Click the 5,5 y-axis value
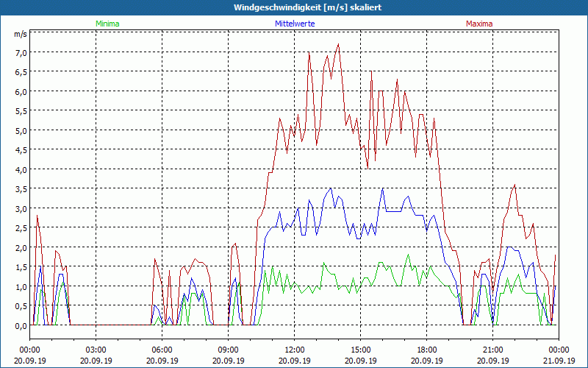Image resolution: width=588 pixels, height=368 pixels. pyautogui.click(x=21, y=111)
